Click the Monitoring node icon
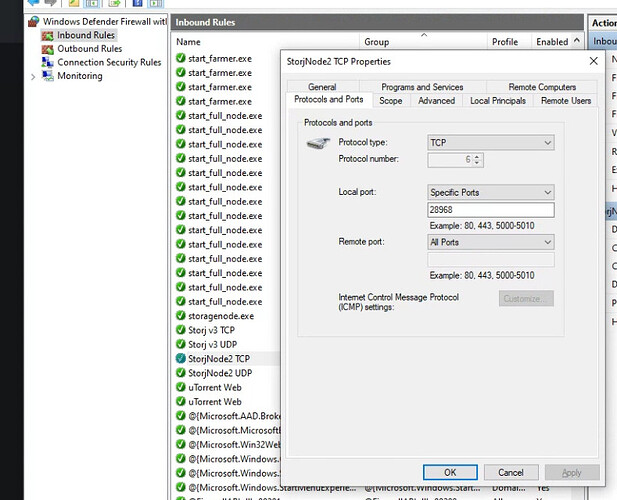 pyautogui.click(x=48, y=76)
